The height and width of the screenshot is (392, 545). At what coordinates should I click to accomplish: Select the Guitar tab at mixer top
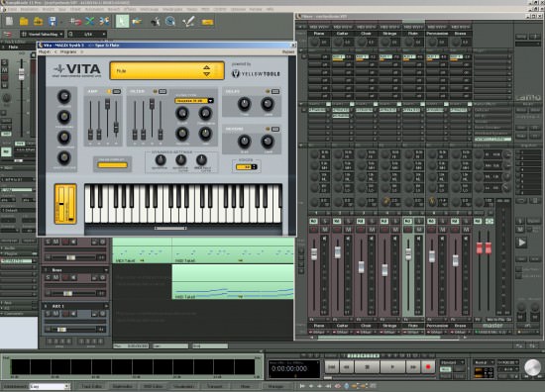click(343, 34)
